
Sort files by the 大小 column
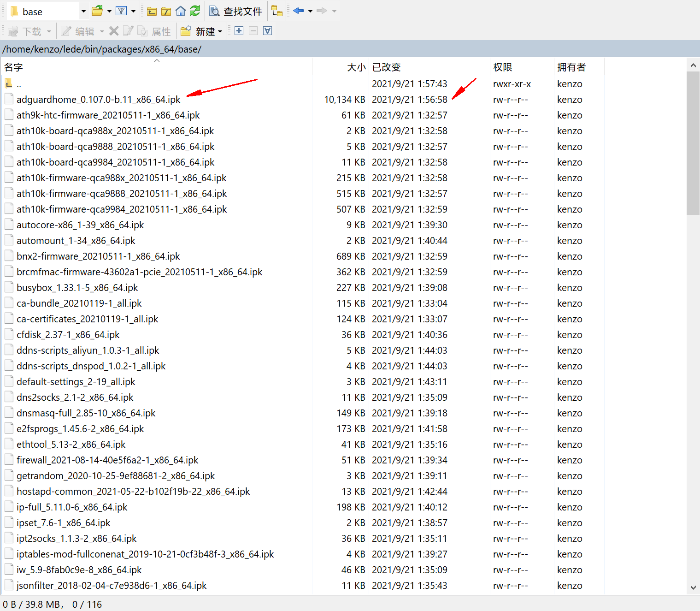tap(356, 67)
